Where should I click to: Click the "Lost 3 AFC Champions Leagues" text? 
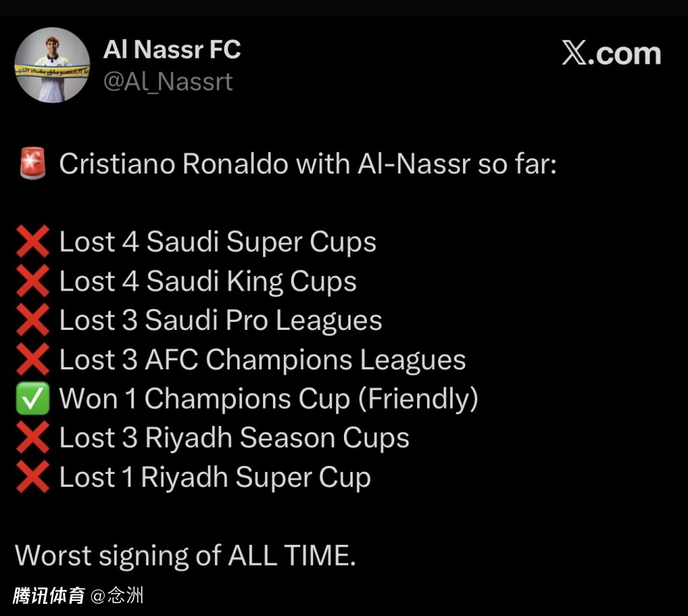[x=262, y=360]
